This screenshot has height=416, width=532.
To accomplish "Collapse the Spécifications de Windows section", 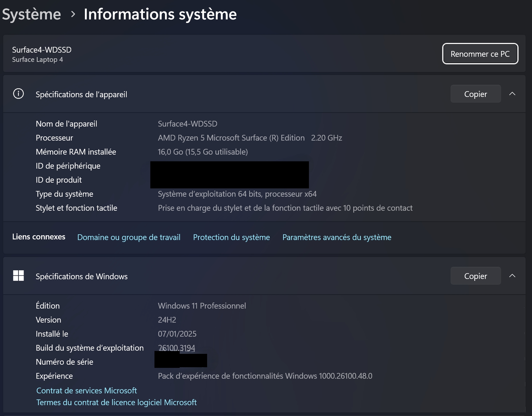I will [x=512, y=276].
